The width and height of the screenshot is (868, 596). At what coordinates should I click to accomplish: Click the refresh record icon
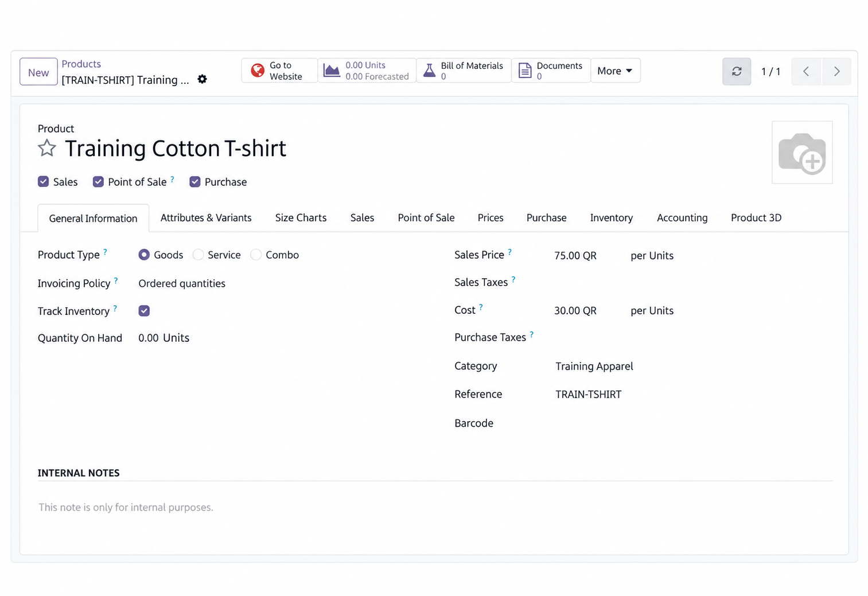pyautogui.click(x=737, y=71)
